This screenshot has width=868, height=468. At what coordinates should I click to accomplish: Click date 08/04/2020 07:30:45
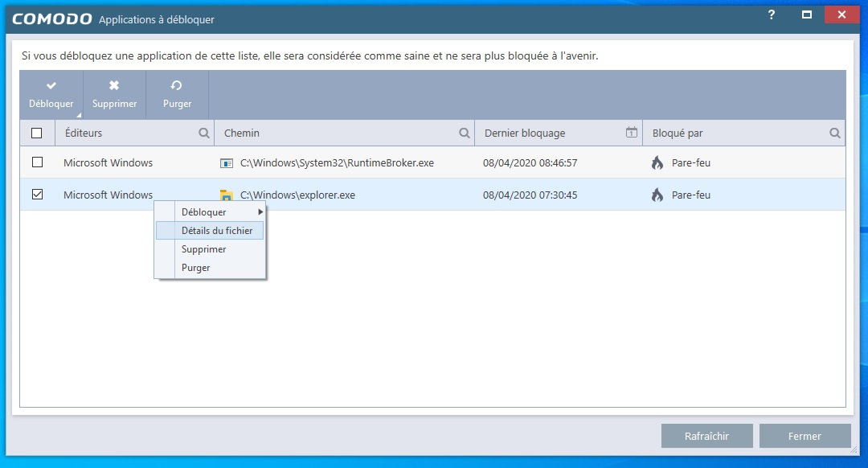tap(530, 195)
